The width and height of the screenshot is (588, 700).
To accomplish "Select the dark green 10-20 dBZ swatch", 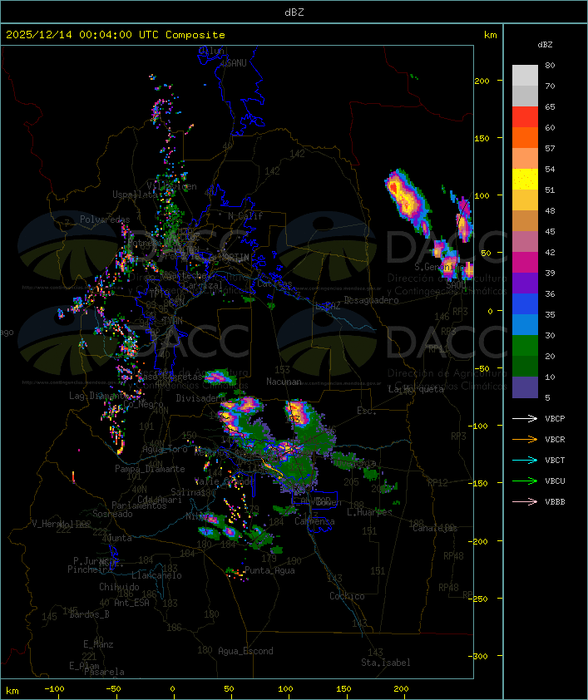I will click(x=525, y=366).
